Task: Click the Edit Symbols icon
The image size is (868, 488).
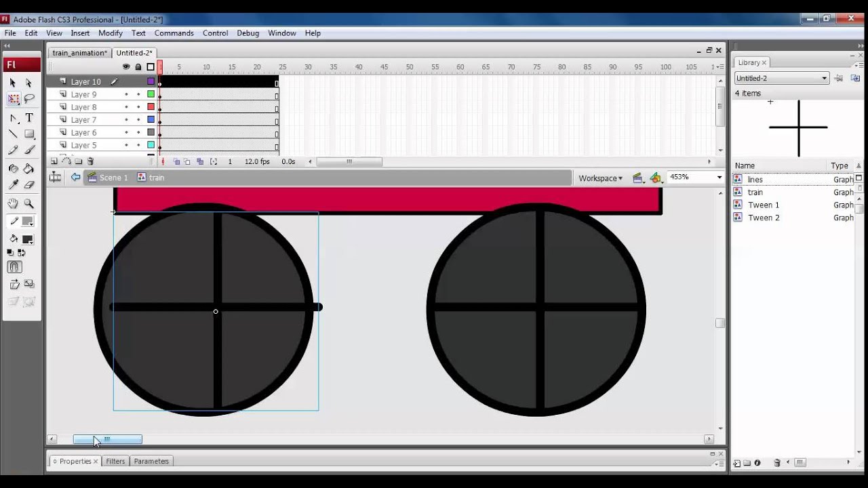Action: pyautogui.click(x=655, y=178)
